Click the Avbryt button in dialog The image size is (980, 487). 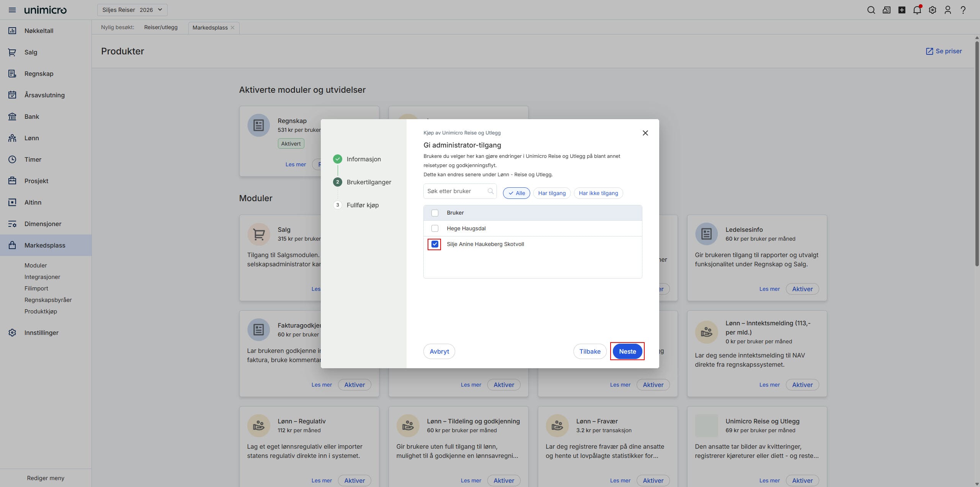click(439, 351)
